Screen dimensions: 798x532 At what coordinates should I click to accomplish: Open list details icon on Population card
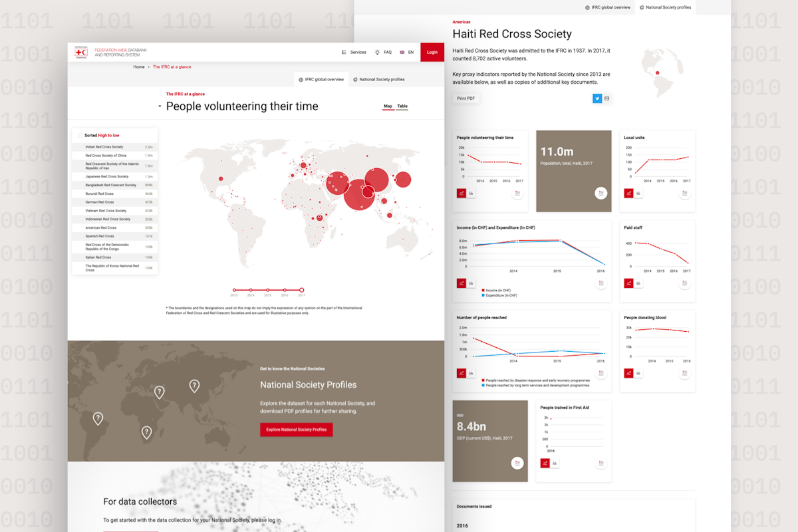(x=600, y=194)
